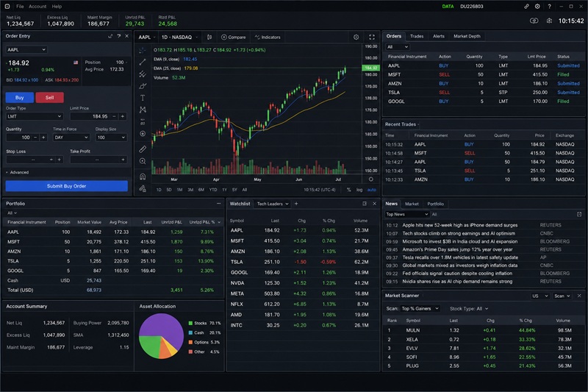Toggle lock all drawings tool
The height and width of the screenshot is (392, 588).
click(142, 188)
